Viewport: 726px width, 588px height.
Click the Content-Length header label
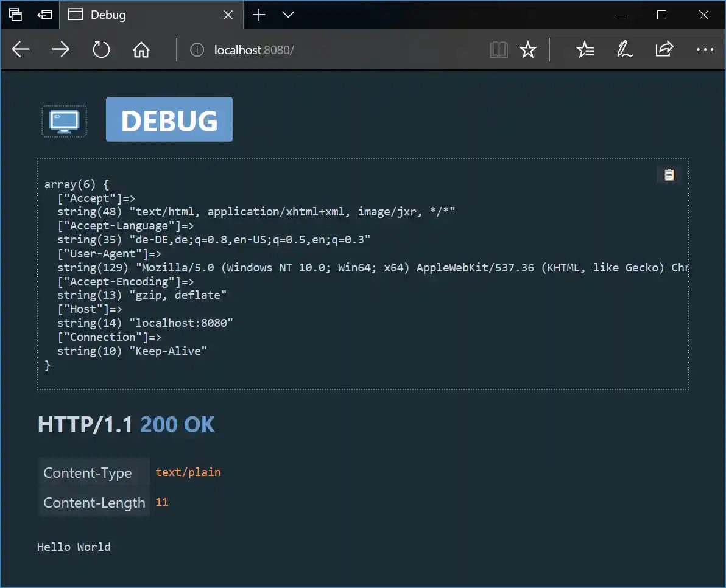pos(94,502)
